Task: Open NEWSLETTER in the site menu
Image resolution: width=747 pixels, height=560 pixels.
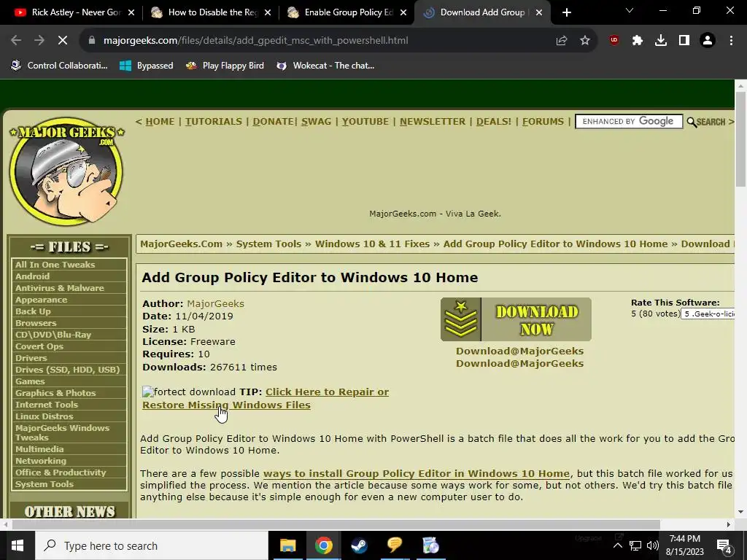Action: pos(433,122)
